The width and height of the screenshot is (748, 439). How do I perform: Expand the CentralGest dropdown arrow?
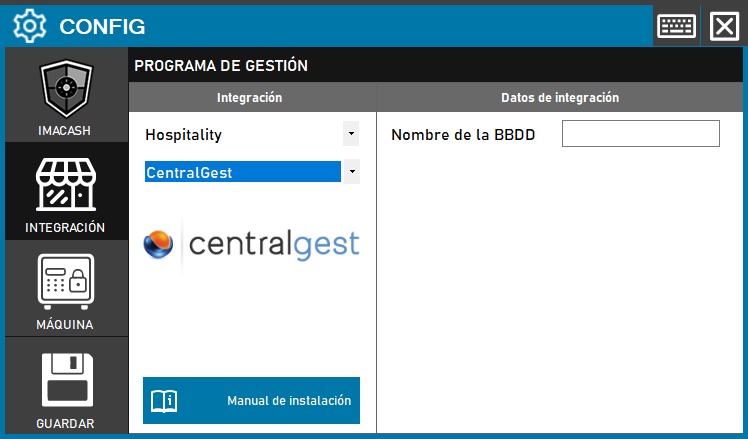click(x=350, y=172)
